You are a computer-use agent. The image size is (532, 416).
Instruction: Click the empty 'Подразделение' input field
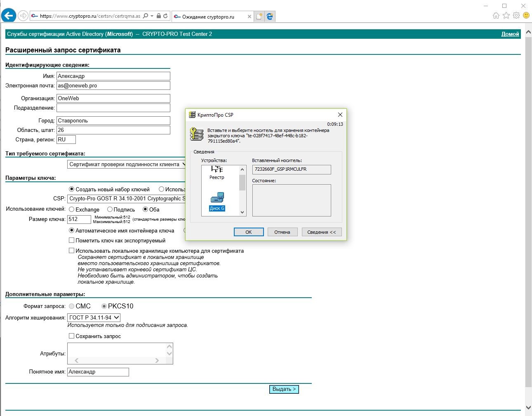click(113, 108)
